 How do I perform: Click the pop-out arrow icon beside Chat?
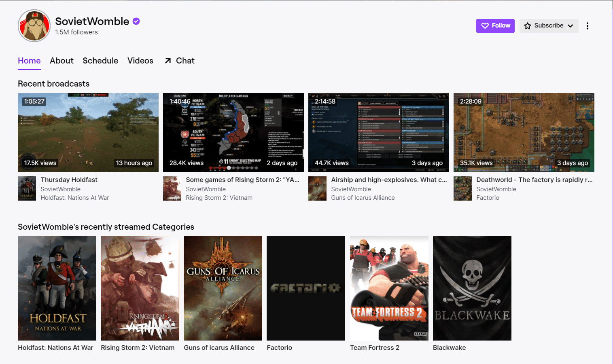(168, 61)
